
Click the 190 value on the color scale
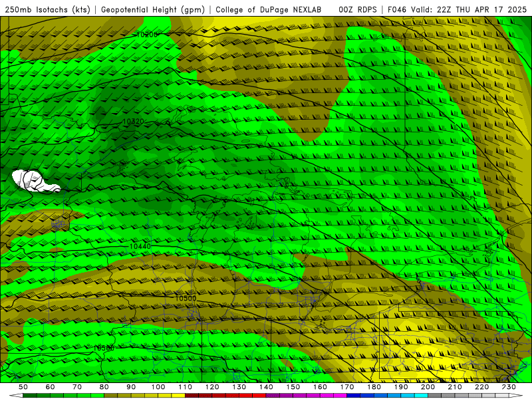pos(401,387)
